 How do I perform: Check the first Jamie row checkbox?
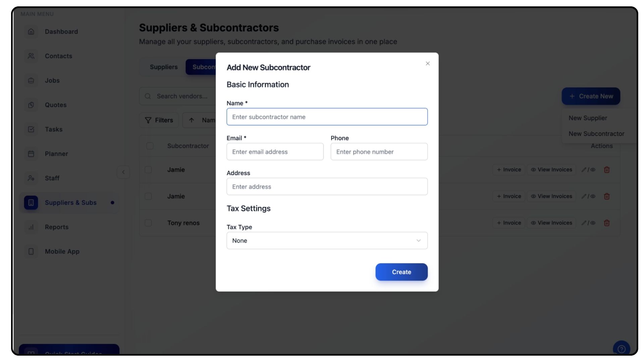point(148,170)
